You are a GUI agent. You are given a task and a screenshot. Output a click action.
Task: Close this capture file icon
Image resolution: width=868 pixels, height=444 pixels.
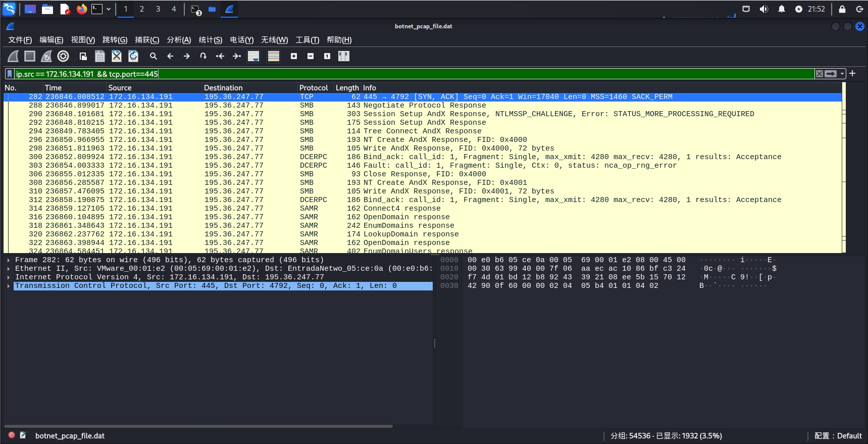coord(117,56)
